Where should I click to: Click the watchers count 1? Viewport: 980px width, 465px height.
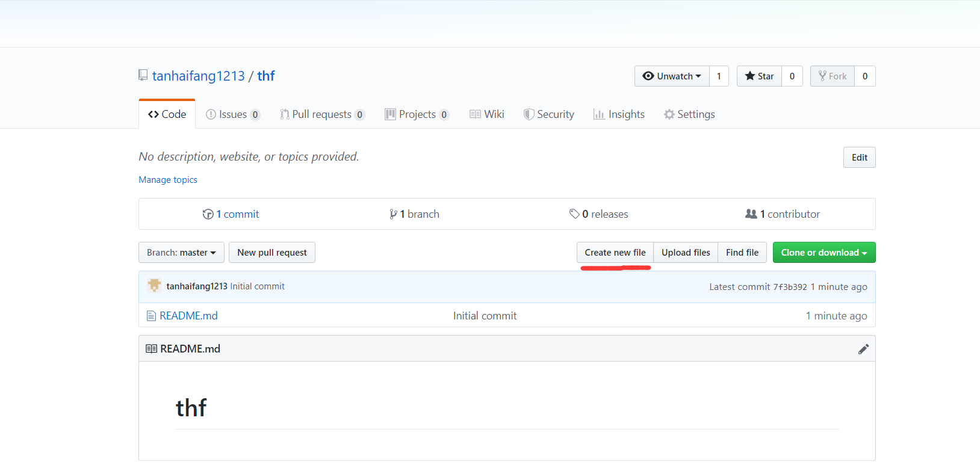click(x=719, y=76)
